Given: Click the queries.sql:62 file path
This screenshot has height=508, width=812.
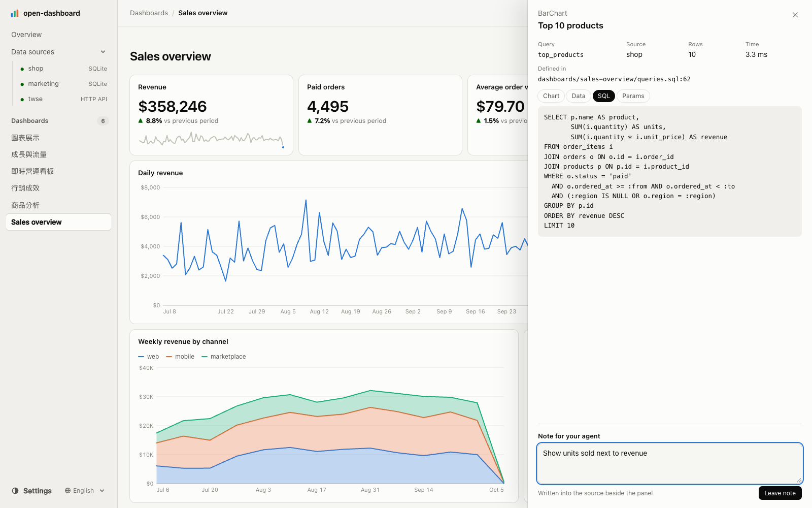Looking at the screenshot, I should [x=614, y=79].
